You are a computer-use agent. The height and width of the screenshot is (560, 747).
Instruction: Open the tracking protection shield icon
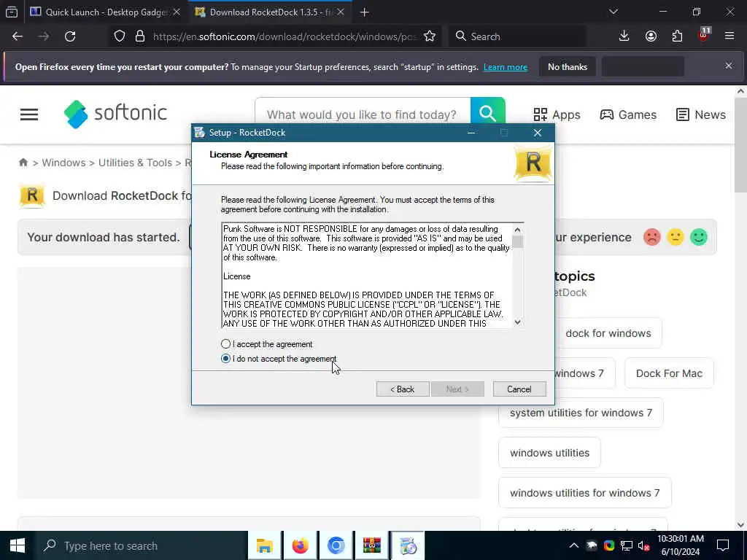120,36
